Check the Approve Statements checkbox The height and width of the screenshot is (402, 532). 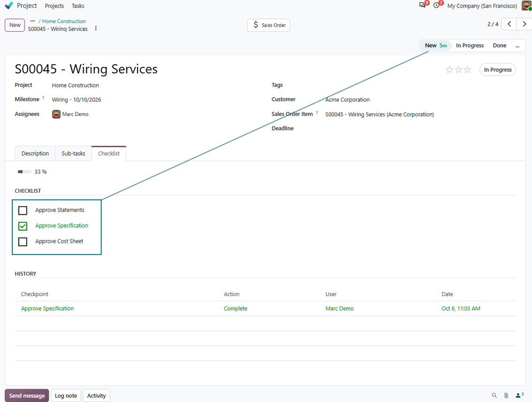[x=23, y=211]
